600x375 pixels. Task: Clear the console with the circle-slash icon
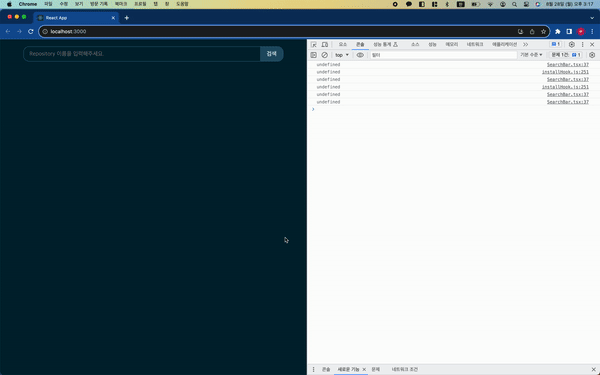(324, 55)
